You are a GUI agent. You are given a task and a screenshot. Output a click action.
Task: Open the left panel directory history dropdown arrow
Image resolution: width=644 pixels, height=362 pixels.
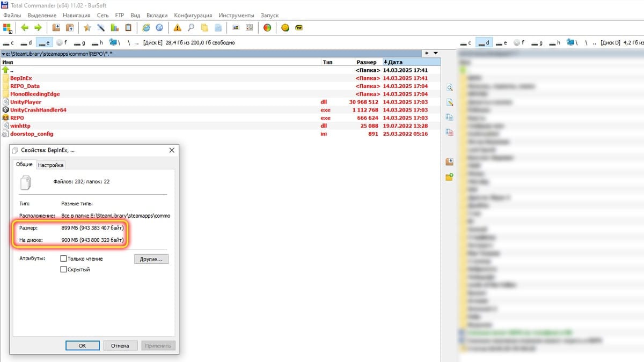pyautogui.click(x=436, y=53)
